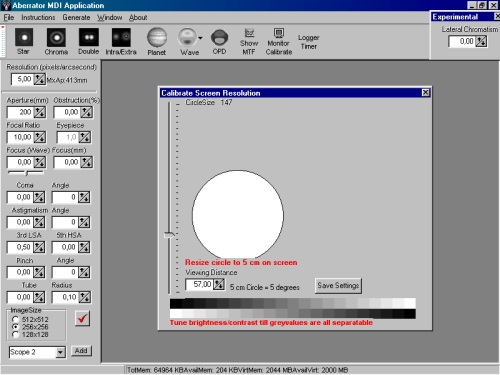Image resolution: width=500 pixels, height=375 pixels.
Task: Click the Focus (Wave) horizontal slider
Action: (26, 173)
